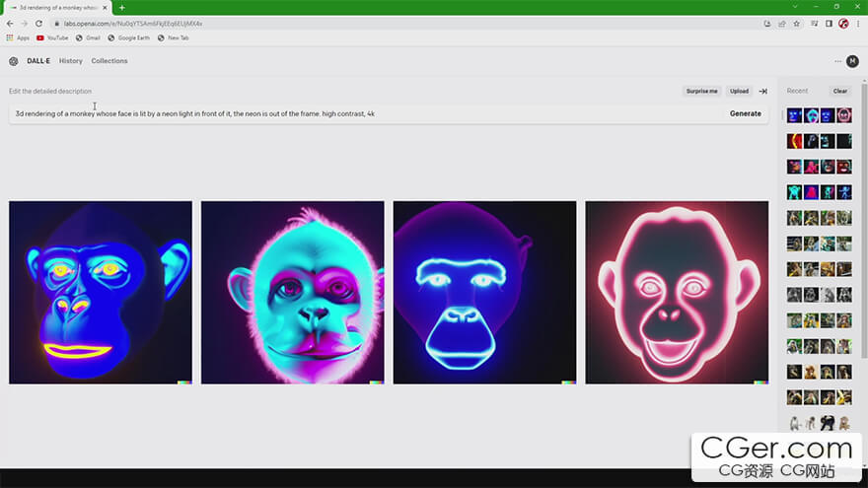868x488 pixels.
Task: Click the Upload button
Action: [739, 91]
